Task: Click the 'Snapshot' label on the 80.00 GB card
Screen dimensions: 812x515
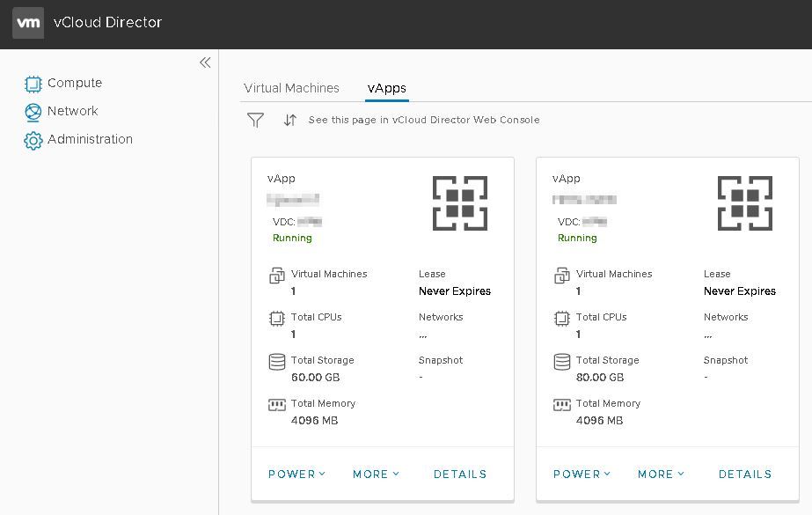Action: click(x=726, y=360)
